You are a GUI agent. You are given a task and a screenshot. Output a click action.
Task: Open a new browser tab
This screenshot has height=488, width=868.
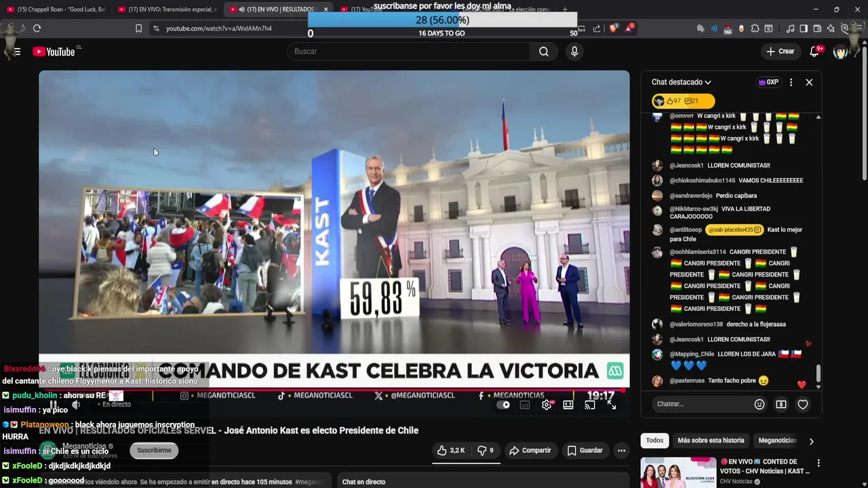tap(565, 9)
